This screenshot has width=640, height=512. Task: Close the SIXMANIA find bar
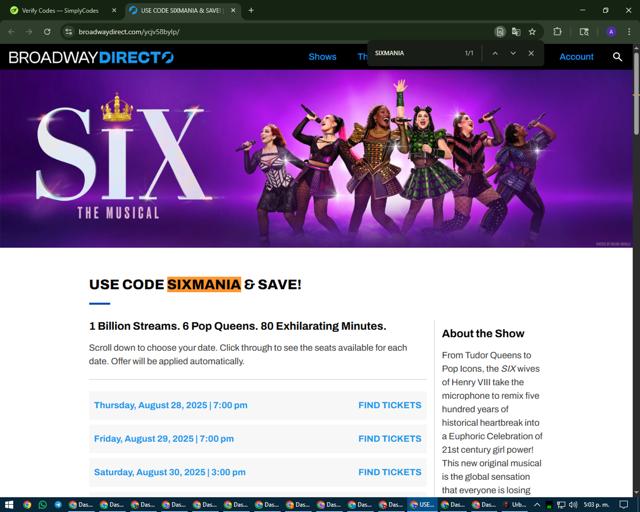click(x=531, y=53)
